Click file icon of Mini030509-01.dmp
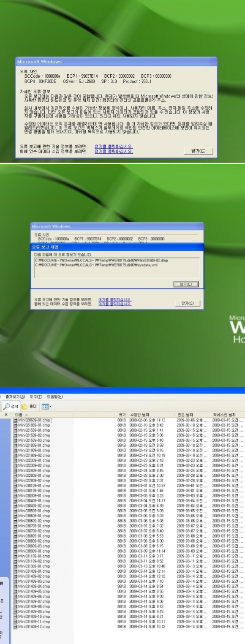Screen dimensions: 245x644 15,512
